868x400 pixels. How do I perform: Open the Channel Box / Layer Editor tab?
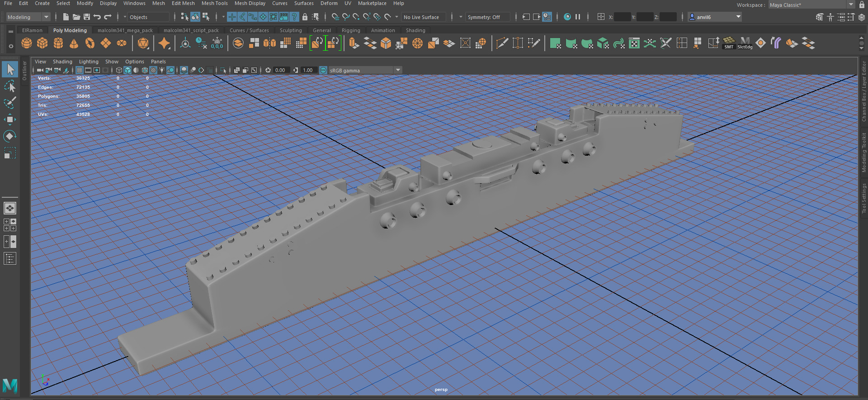point(863,92)
